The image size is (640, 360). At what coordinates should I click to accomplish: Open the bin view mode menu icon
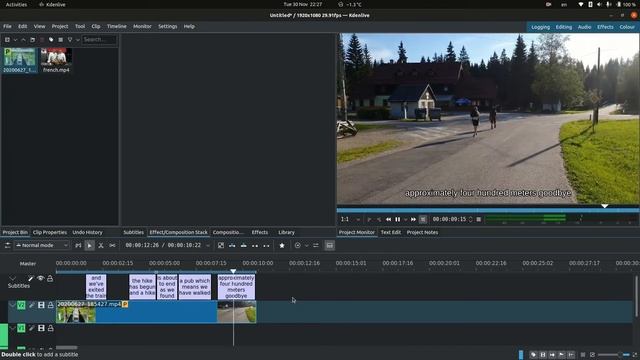point(60,40)
